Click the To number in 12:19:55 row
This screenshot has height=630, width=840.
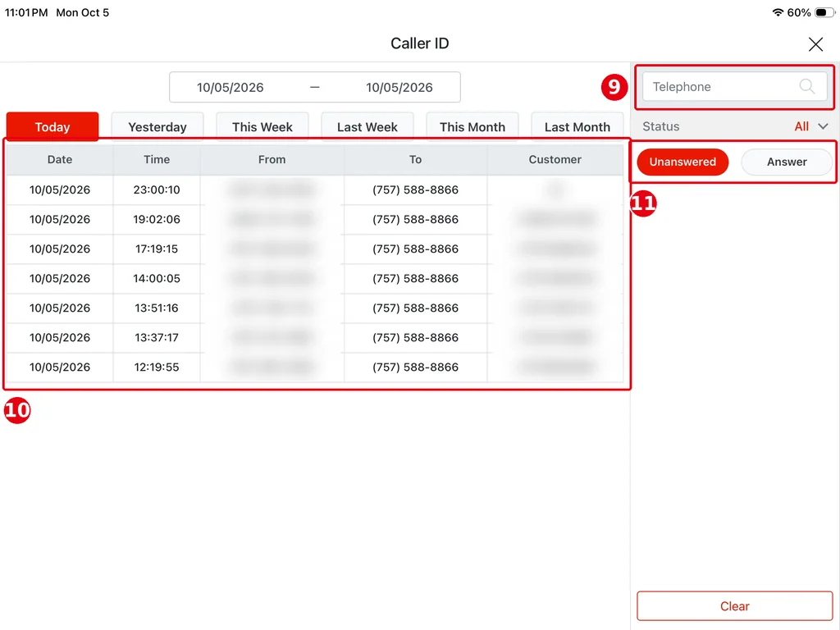(415, 367)
